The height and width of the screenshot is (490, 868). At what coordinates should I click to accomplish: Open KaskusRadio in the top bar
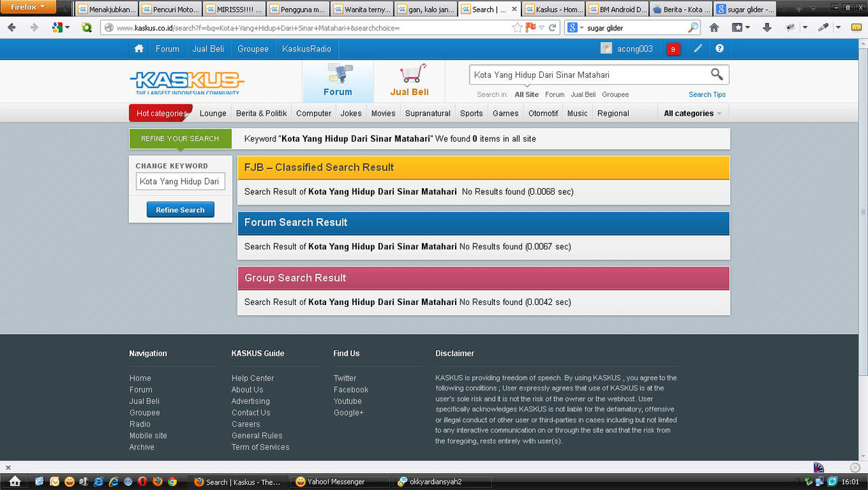point(307,49)
